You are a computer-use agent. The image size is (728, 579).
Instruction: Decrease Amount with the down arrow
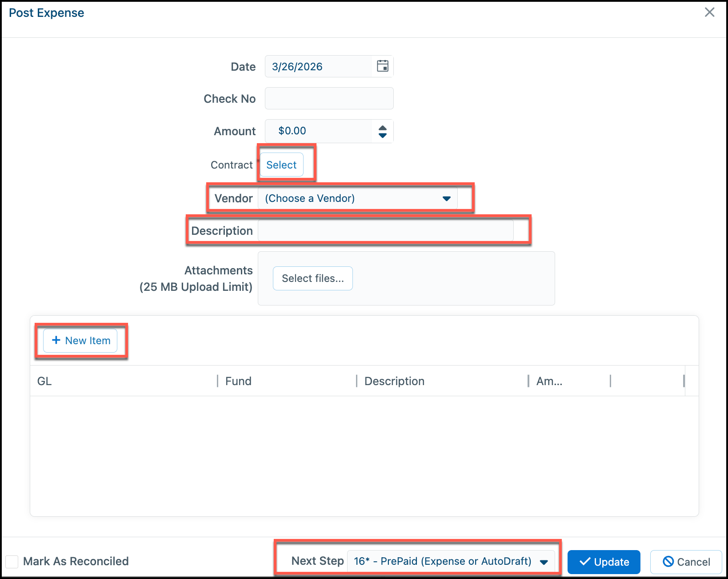(383, 135)
